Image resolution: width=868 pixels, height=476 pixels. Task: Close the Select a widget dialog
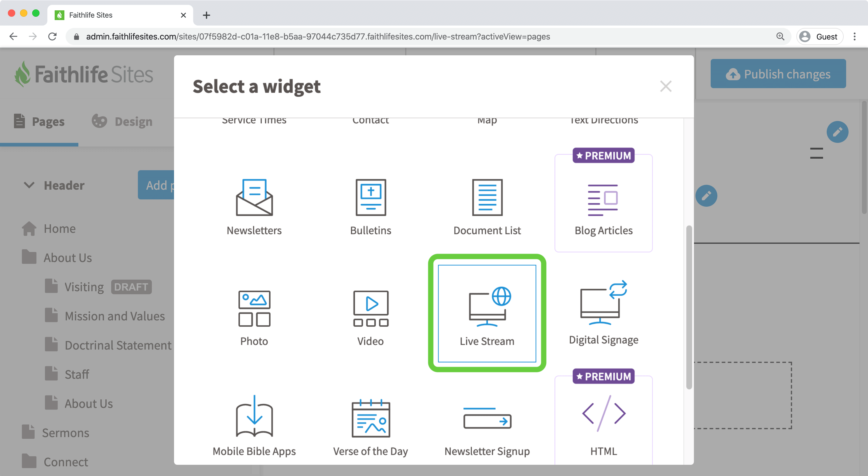point(665,86)
